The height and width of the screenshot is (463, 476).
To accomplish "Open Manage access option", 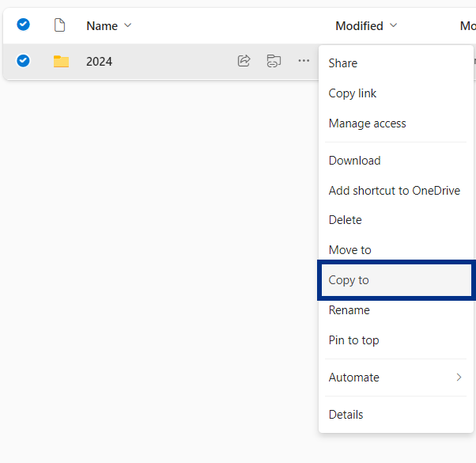I will [367, 123].
